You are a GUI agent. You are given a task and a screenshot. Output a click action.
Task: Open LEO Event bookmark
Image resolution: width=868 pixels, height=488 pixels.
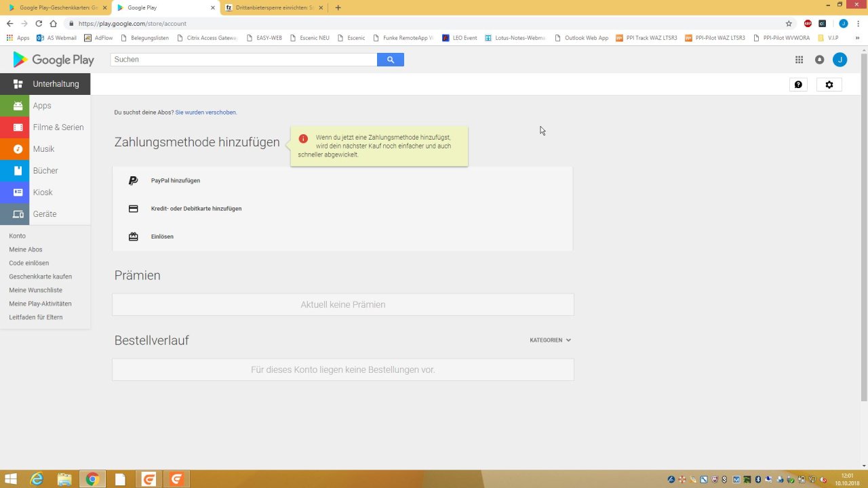[x=459, y=38]
